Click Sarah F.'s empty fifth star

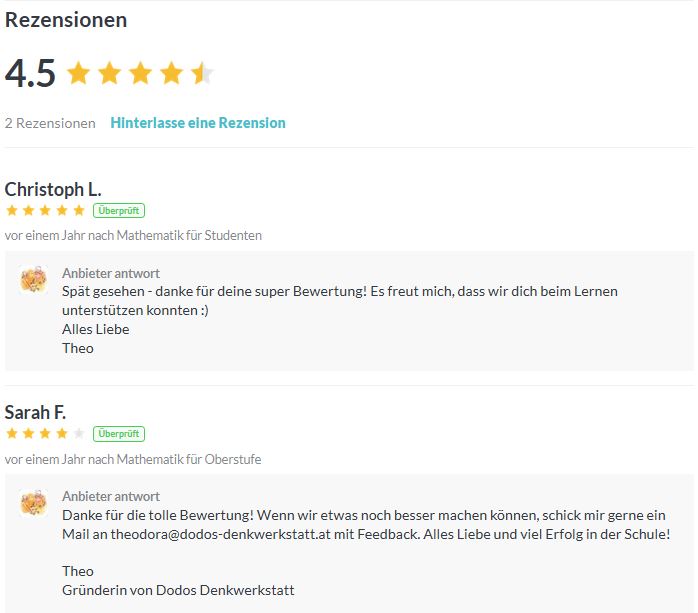[x=79, y=433]
